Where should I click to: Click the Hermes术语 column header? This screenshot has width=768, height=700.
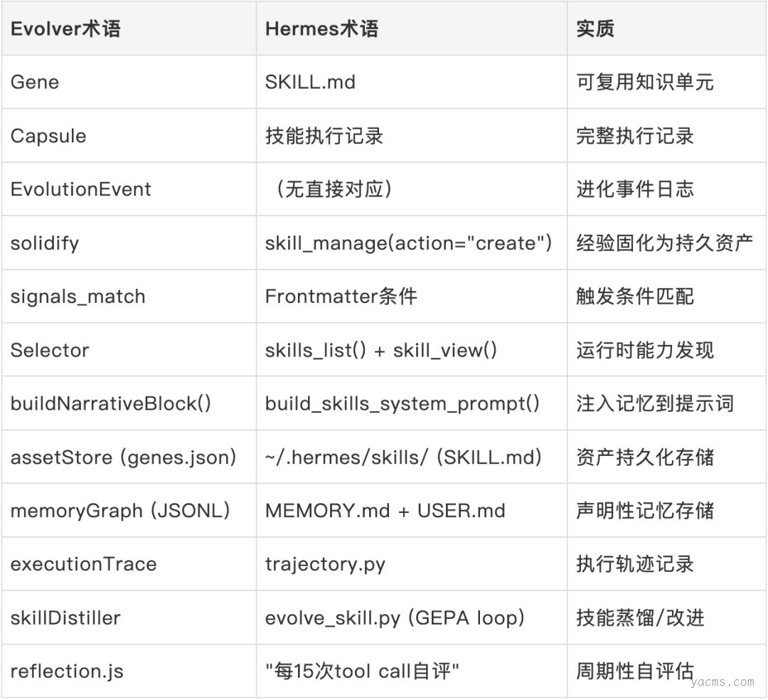tap(321, 29)
